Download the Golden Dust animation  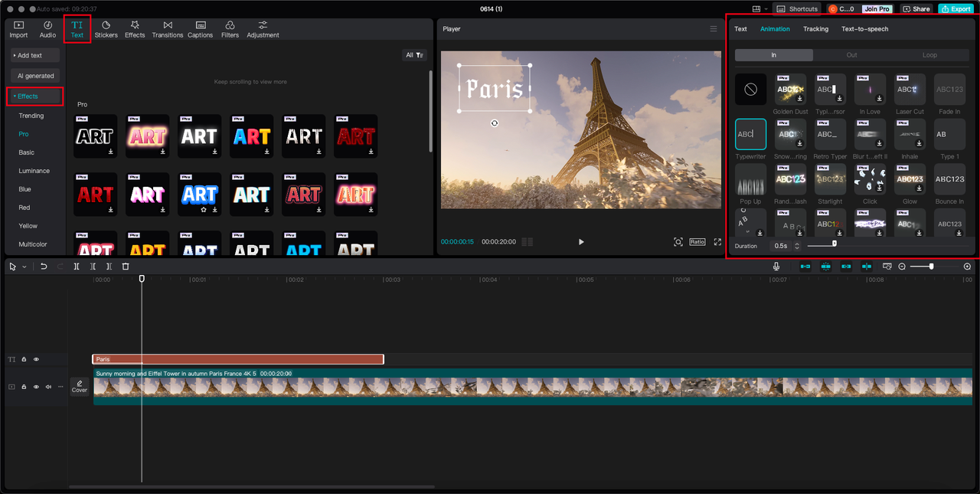[800, 99]
